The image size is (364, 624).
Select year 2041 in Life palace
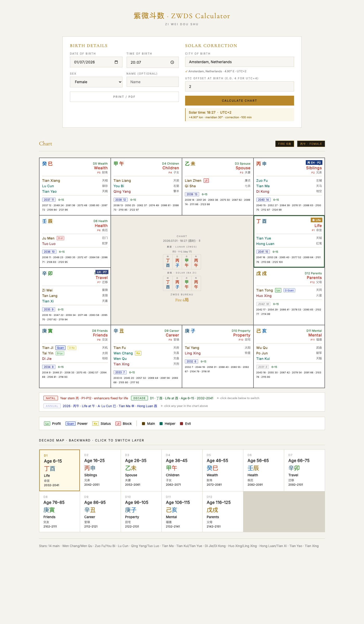263,252
